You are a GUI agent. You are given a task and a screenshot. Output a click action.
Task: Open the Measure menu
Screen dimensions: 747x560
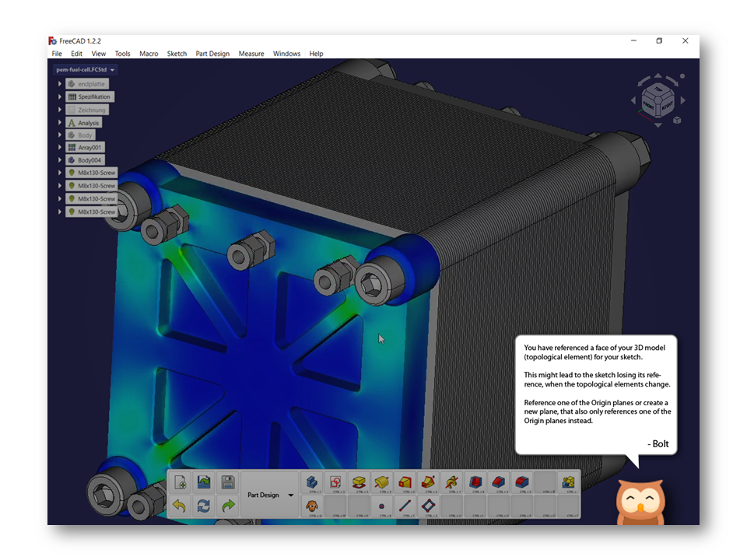click(251, 54)
